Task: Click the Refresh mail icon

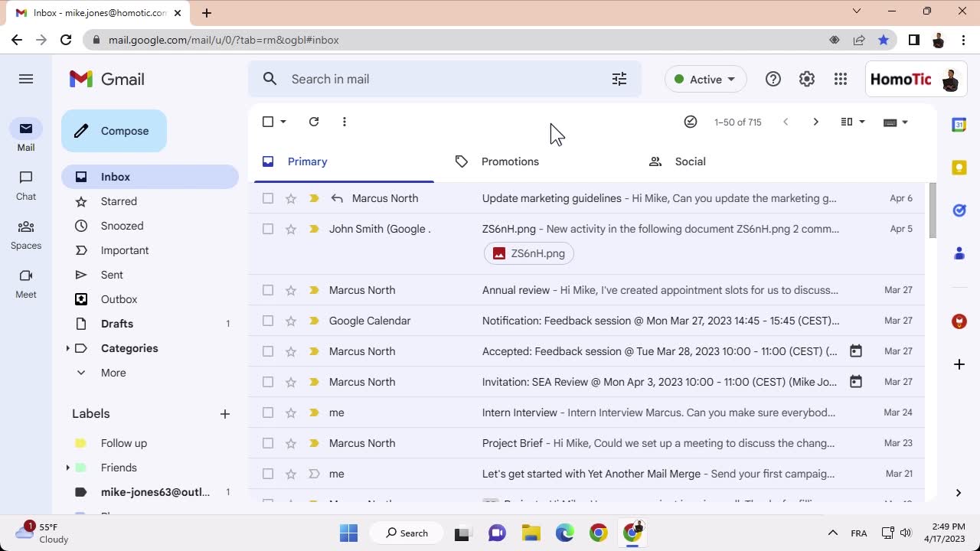Action: point(314,122)
